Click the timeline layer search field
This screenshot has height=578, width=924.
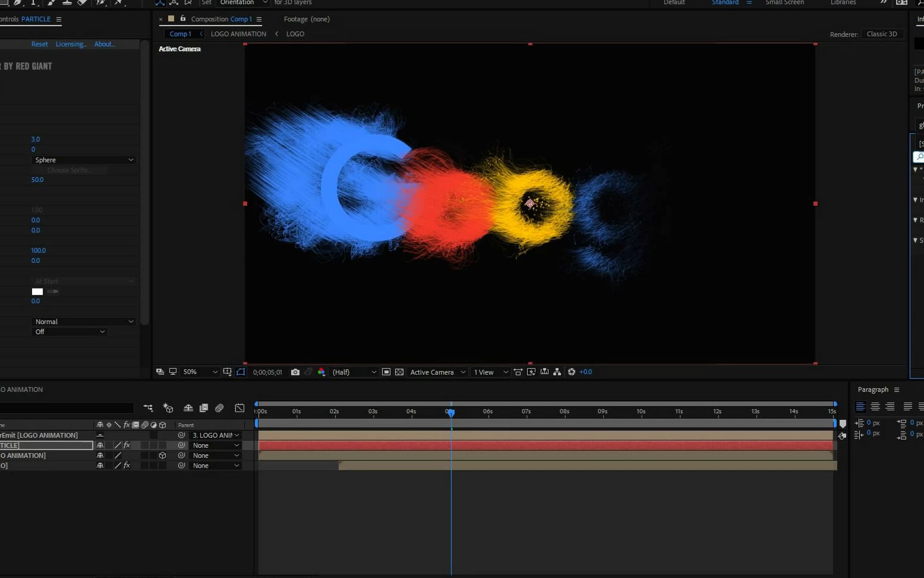[67, 408]
